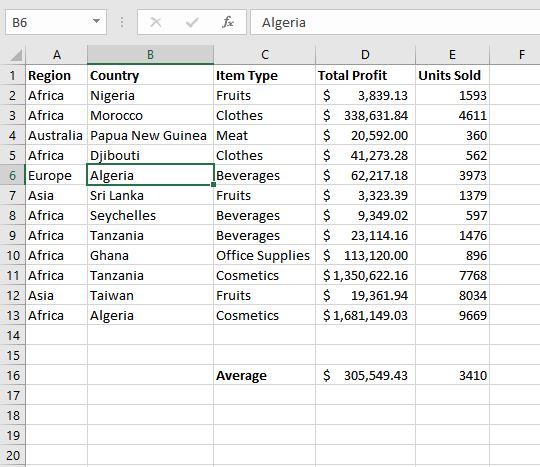Screen dimensions: 540x467
Task: Select the Europe region cell
Action: 56,175
